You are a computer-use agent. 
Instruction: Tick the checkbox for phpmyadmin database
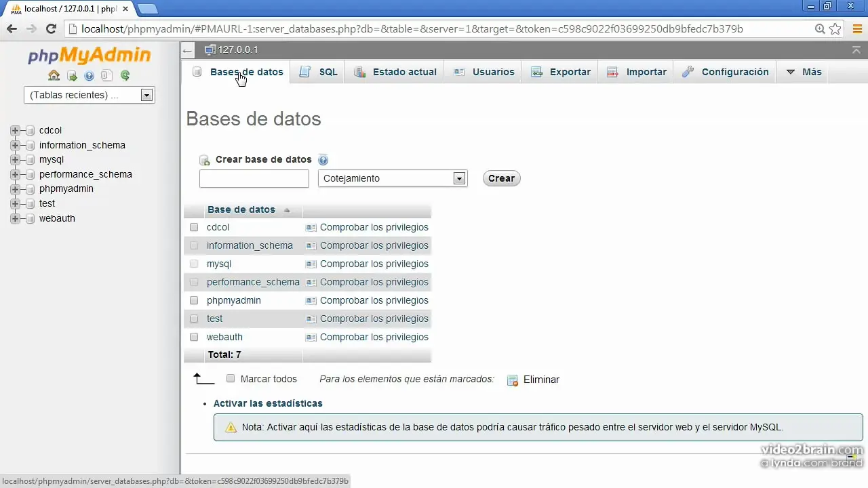194,301
